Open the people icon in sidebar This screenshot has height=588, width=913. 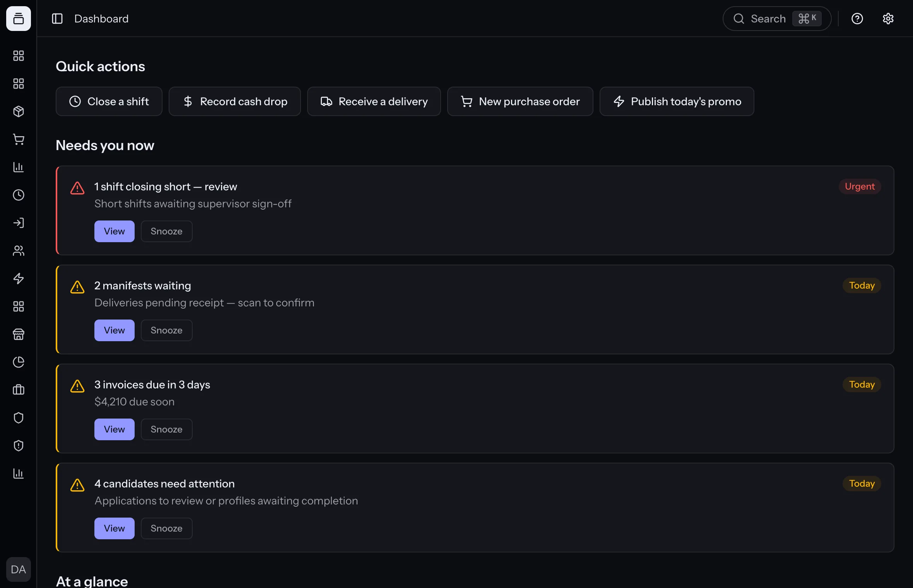pos(19,251)
